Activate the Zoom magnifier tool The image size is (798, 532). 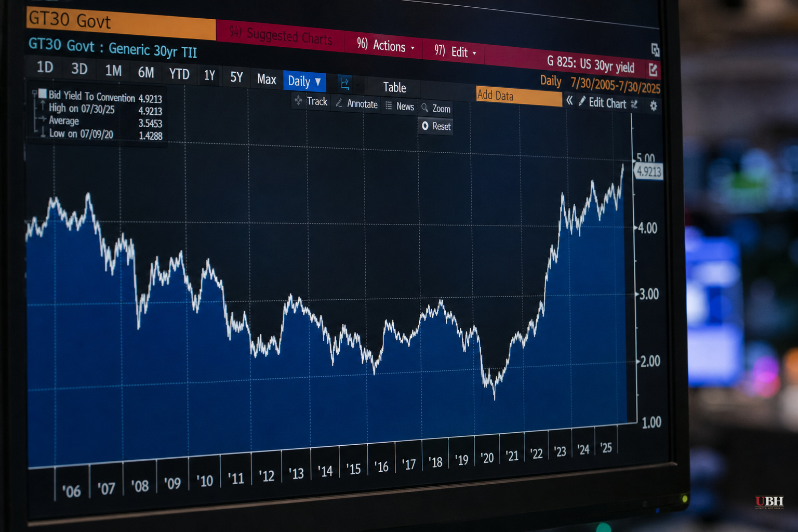point(436,108)
